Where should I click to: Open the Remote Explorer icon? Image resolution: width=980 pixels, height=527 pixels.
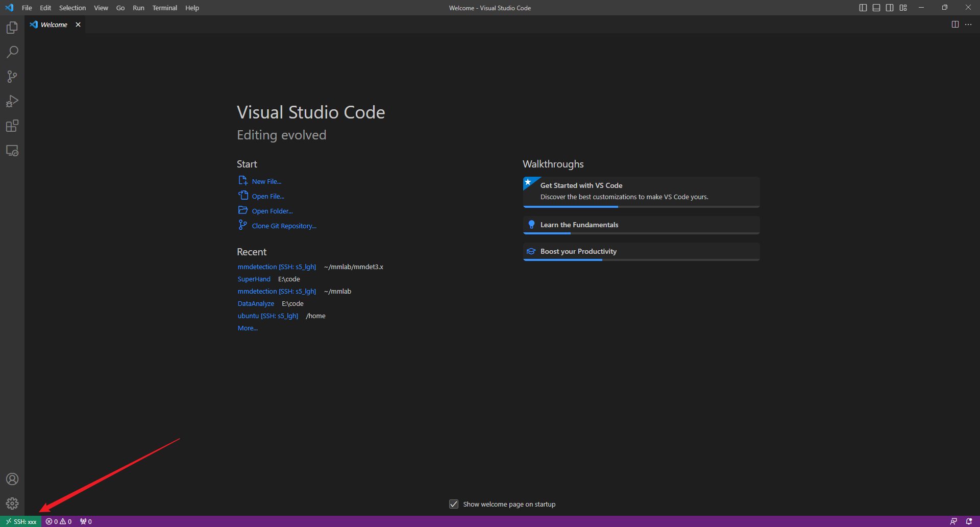[x=12, y=151]
